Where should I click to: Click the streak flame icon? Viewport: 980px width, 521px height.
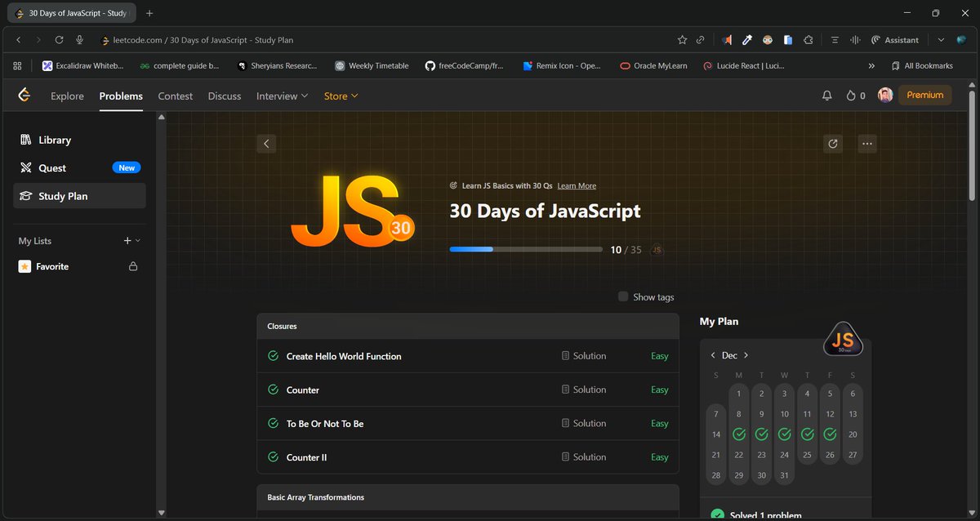click(851, 96)
